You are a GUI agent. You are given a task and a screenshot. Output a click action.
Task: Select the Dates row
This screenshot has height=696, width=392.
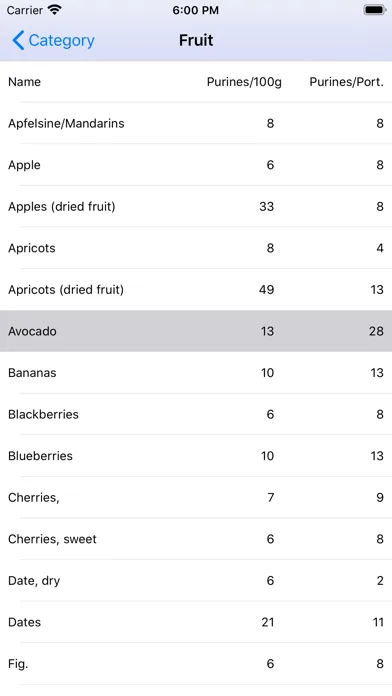(x=196, y=622)
